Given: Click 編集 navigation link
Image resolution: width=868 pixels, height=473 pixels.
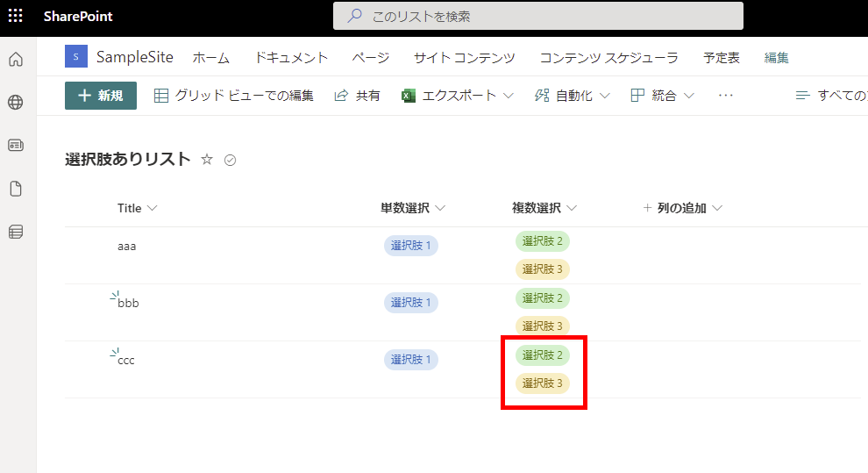Looking at the screenshot, I should tap(776, 58).
